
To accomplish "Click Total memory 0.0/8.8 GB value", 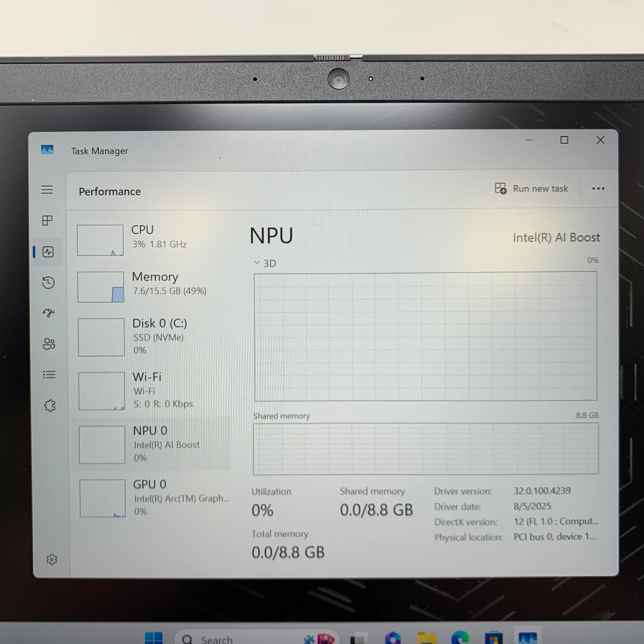I will pos(288,552).
